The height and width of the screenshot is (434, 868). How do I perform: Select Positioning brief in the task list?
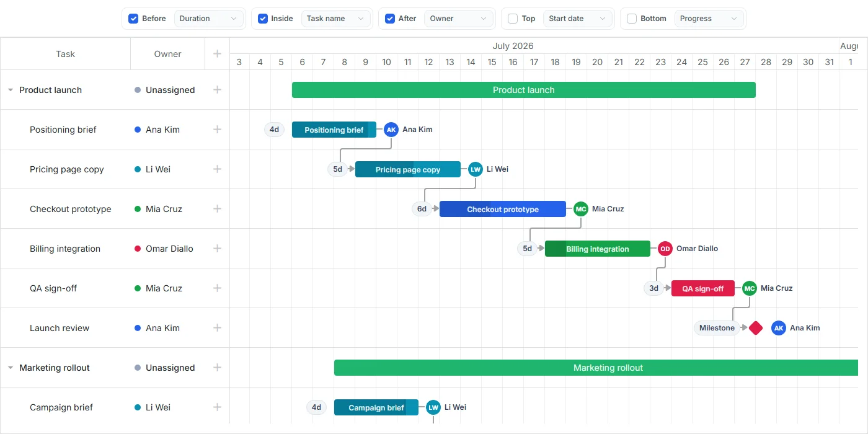point(63,130)
